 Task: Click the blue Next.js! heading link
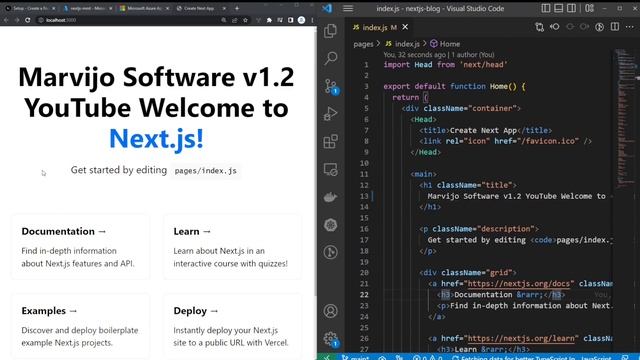(156, 138)
